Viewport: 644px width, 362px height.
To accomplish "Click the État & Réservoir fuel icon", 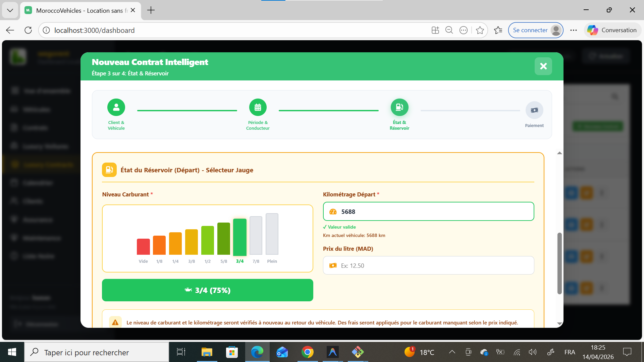I will (399, 107).
